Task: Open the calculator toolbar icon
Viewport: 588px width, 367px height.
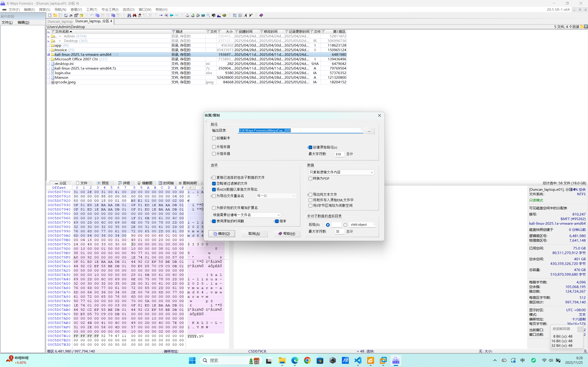Action: pyautogui.click(x=203, y=15)
